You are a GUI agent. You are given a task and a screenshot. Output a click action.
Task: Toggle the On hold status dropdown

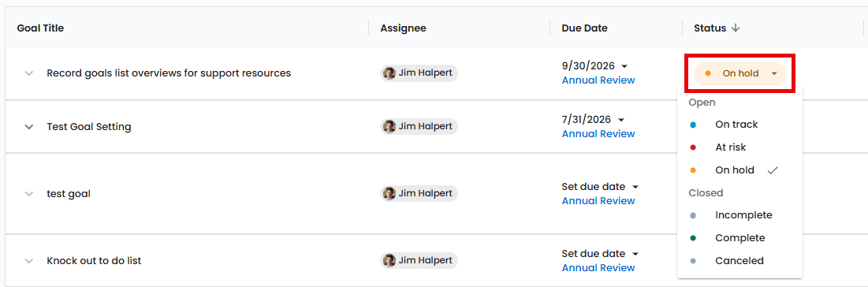pos(739,73)
